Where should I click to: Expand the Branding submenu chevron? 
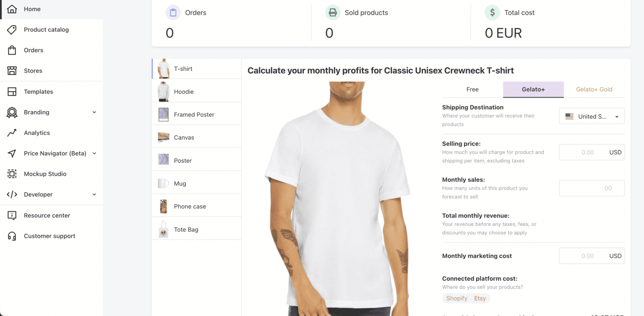(x=94, y=112)
